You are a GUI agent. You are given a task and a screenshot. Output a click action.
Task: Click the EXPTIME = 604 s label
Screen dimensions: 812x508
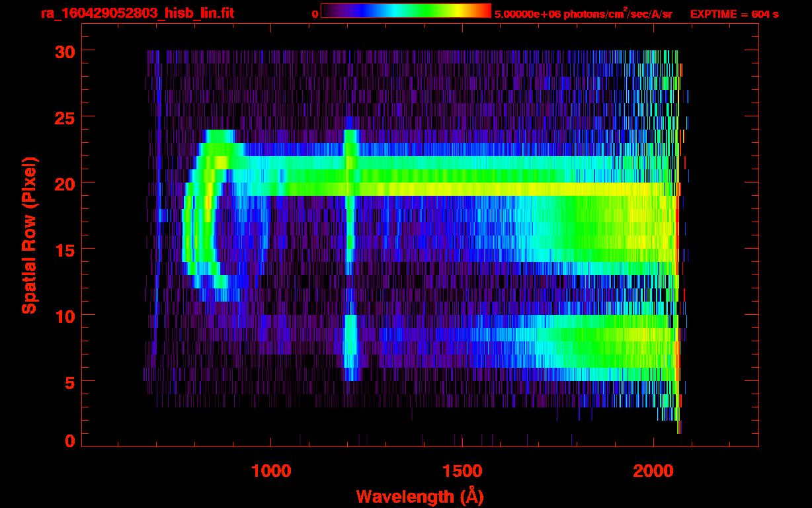pos(734,14)
